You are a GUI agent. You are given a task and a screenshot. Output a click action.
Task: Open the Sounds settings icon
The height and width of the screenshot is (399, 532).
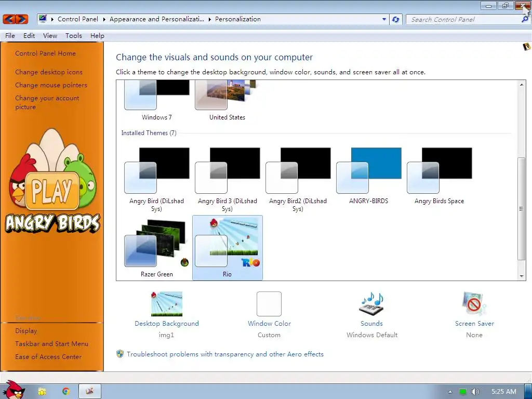(x=372, y=303)
